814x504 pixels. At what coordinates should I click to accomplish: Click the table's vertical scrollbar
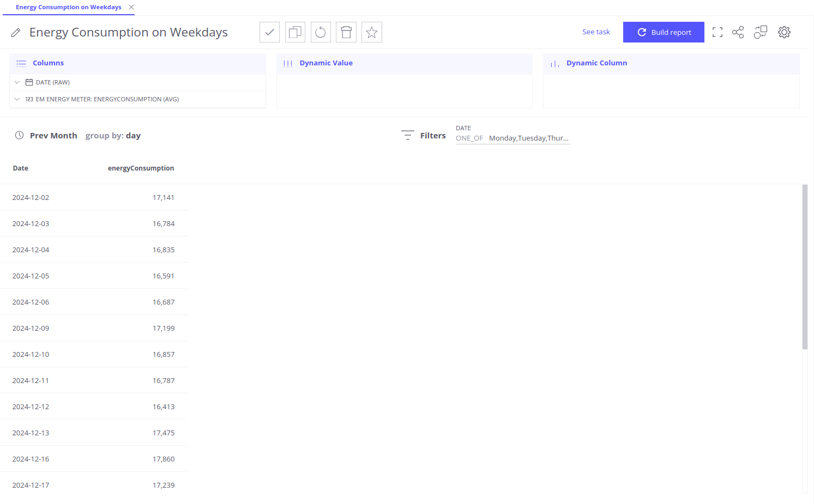pos(805,267)
